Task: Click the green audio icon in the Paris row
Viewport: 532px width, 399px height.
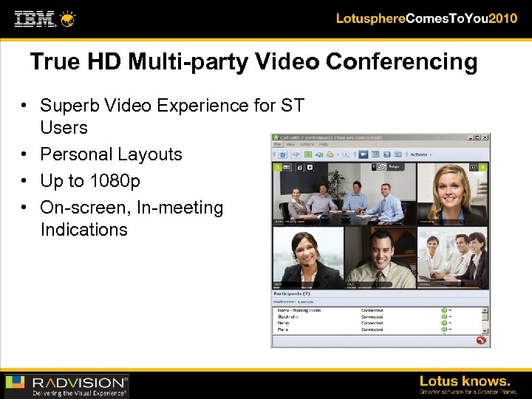Action: 444,330
